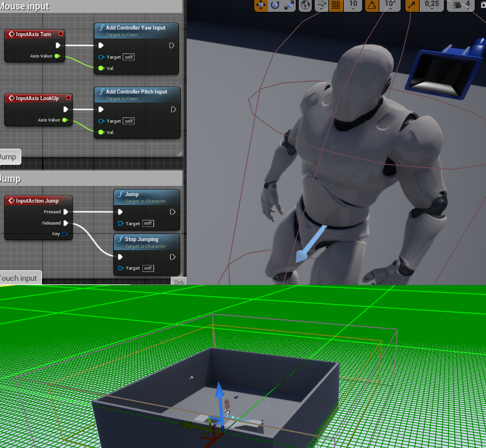
Task: Click the self field on Stop Jumping
Action: point(148,268)
